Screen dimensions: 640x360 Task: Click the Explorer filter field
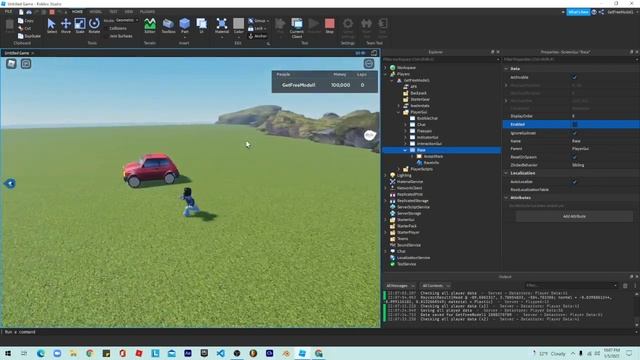point(441,59)
